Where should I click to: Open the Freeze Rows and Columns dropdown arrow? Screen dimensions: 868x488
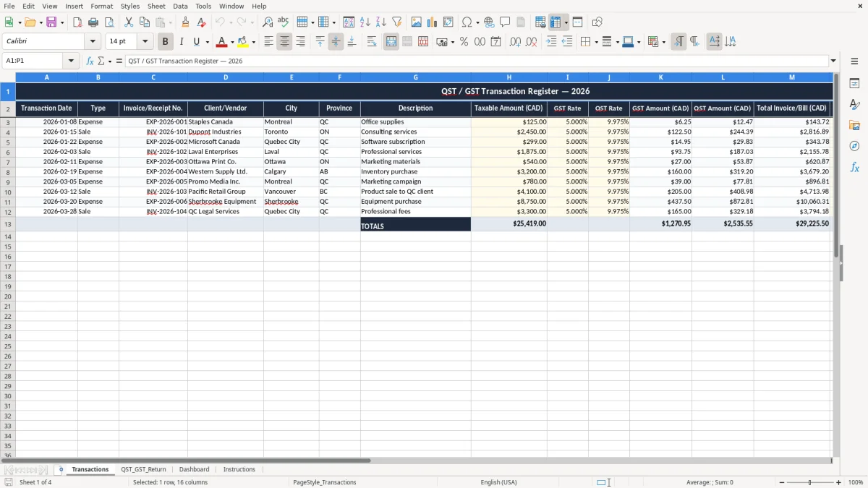click(x=566, y=22)
